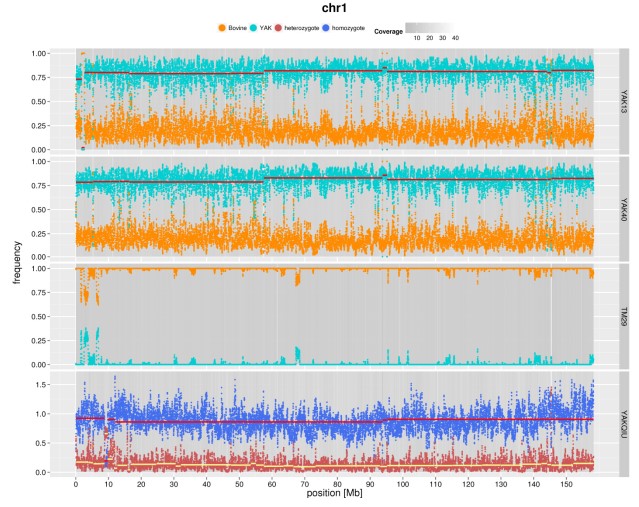Click the "0.25" y-tick of the YAK40 panel
This screenshot has height=507, width=639.
pos(38,234)
